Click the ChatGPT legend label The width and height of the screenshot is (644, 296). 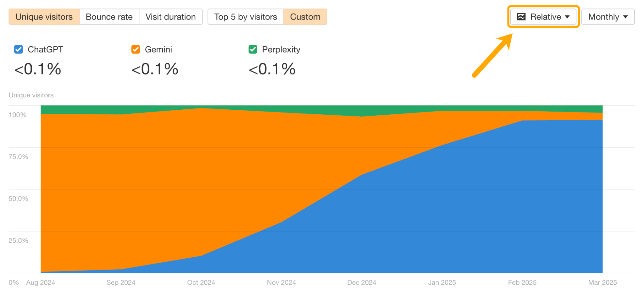tap(46, 49)
